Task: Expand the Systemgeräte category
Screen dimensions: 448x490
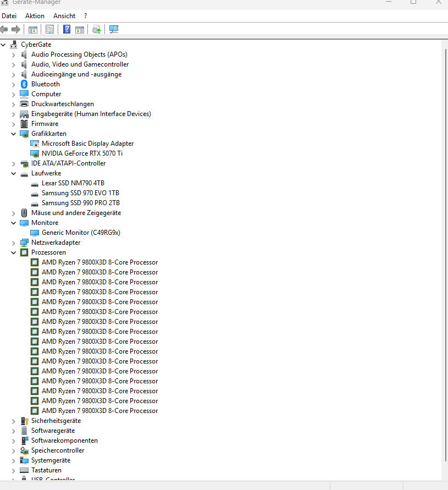Action: click(13, 461)
